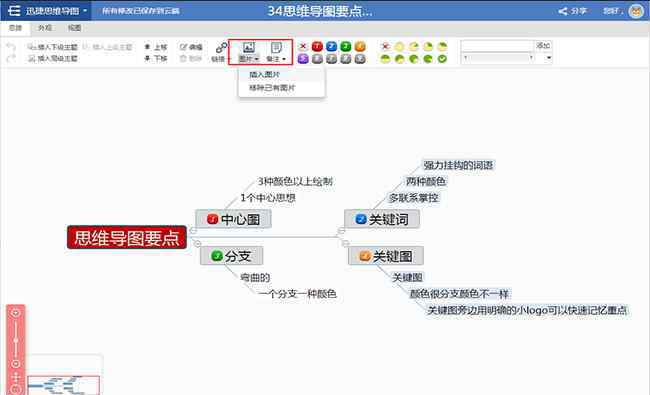Select the purple priority 5 marker
650x395 pixels.
point(303,59)
